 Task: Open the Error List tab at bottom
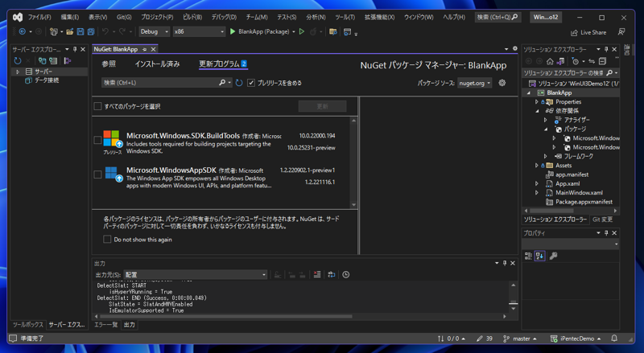point(106,325)
